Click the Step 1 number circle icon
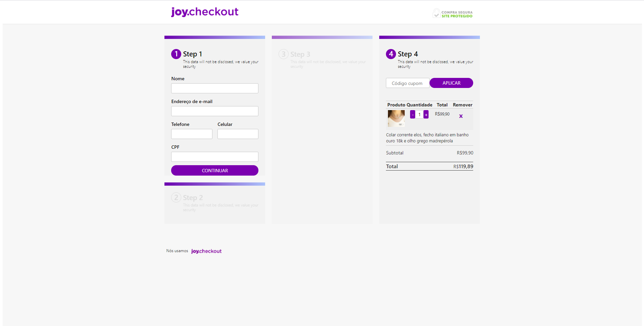 coord(176,54)
